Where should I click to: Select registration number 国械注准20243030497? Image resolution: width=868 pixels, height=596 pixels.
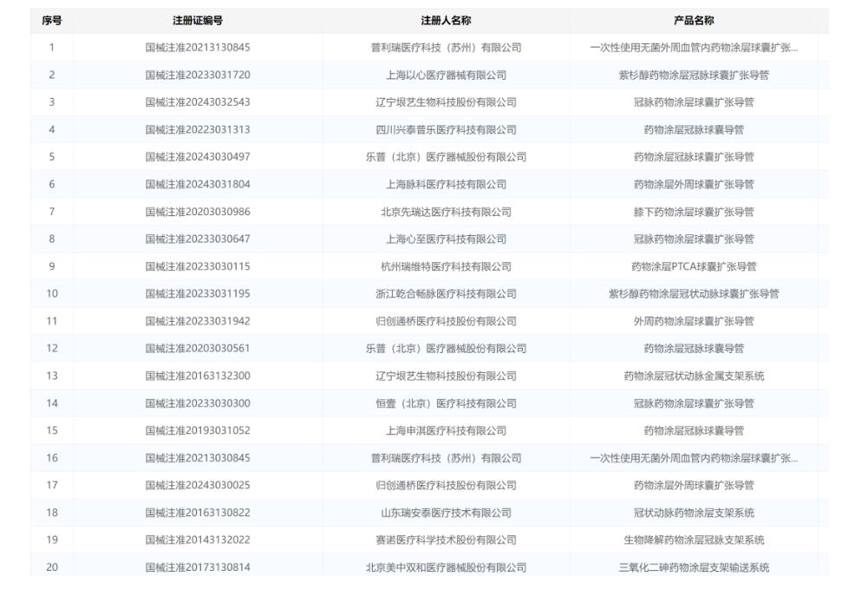198,157
